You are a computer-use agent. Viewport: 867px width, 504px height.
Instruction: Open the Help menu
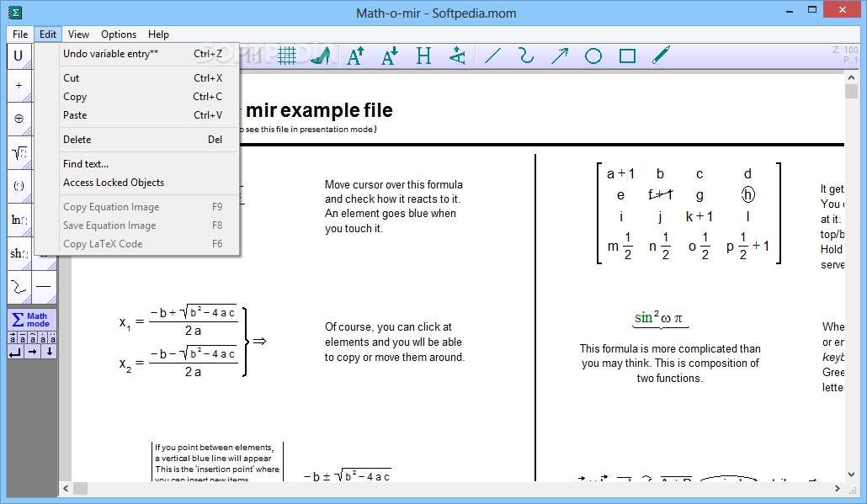point(158,34)
